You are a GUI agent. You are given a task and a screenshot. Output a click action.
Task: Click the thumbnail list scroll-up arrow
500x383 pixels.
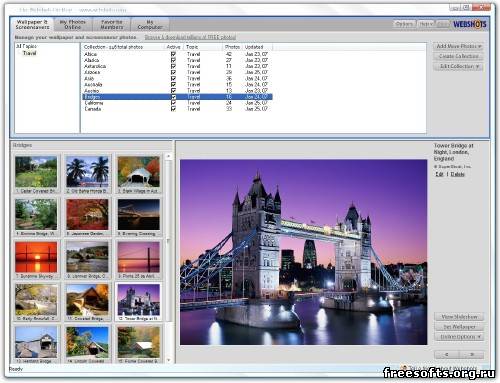click(168, 156)
